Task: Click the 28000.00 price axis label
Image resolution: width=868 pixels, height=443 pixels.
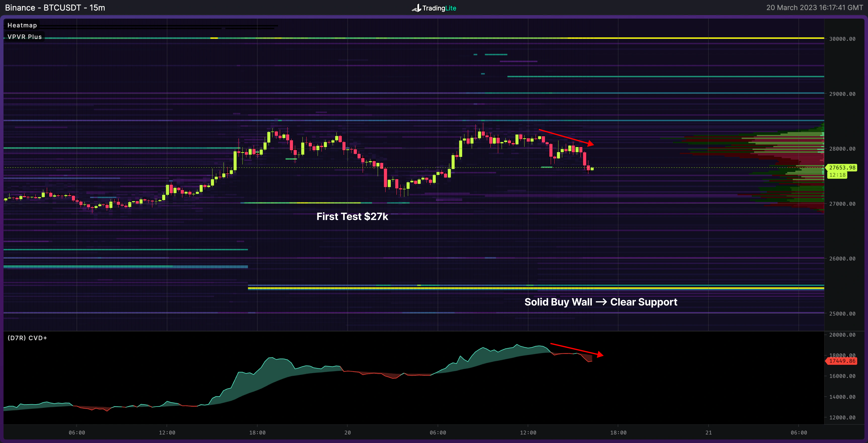Action: click(x=842, y=149)
